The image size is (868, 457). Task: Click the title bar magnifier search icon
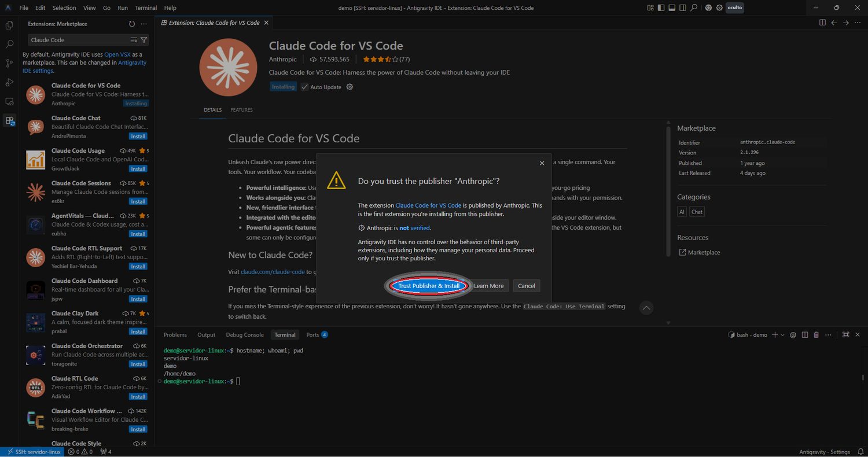click(x=693, y=8)
